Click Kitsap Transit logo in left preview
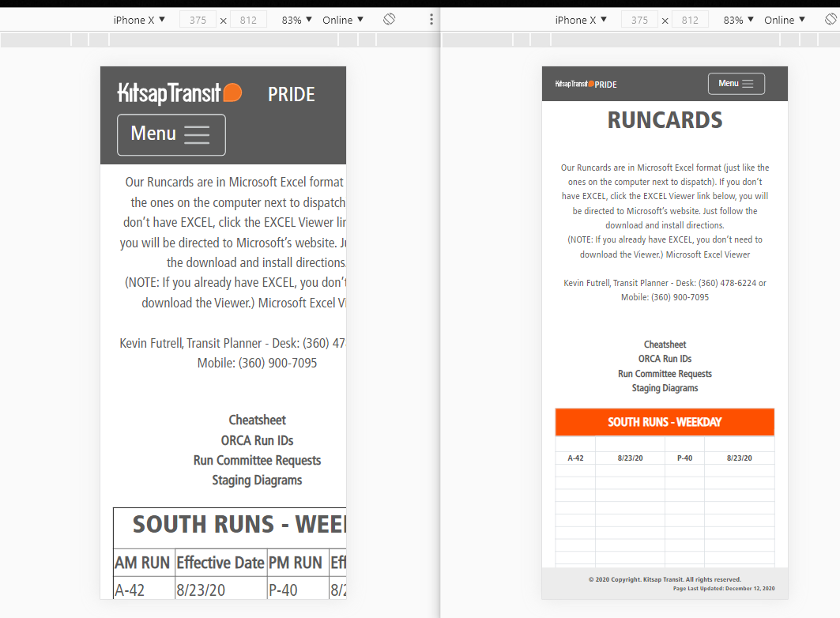 click(x=179, y=93)
